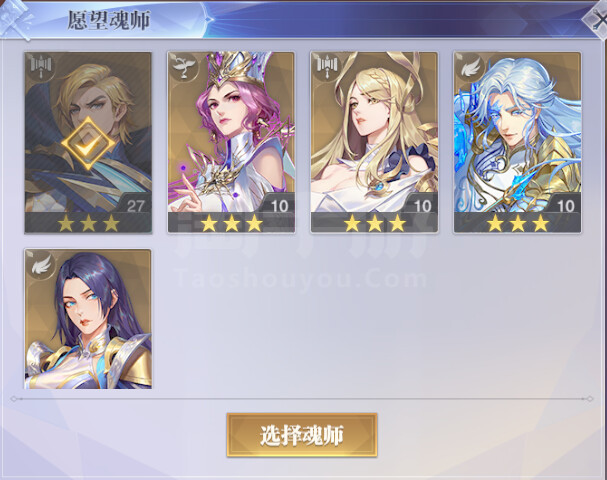
Task: Click the level 27 badge on blond hero
Action: coord(135,206)
